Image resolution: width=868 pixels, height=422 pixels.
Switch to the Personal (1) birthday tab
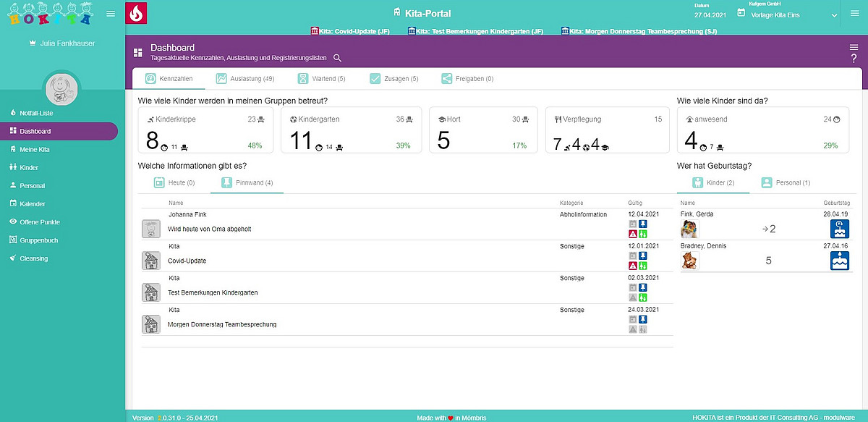(x=785, y=183)
